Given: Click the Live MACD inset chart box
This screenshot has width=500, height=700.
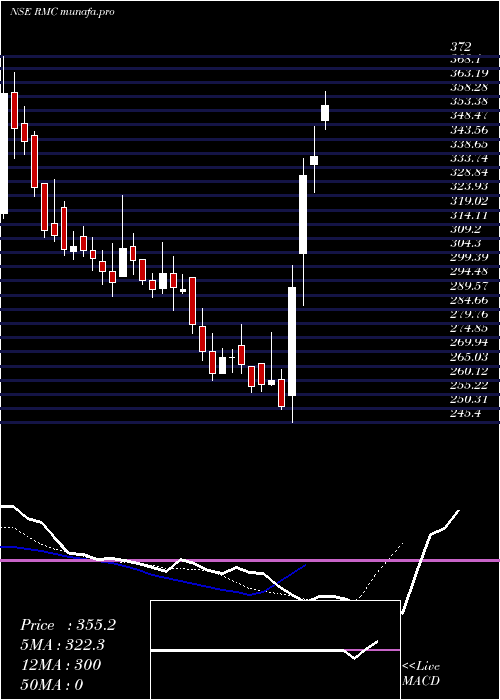Looking at the screenshot, I should pos(275,650).
